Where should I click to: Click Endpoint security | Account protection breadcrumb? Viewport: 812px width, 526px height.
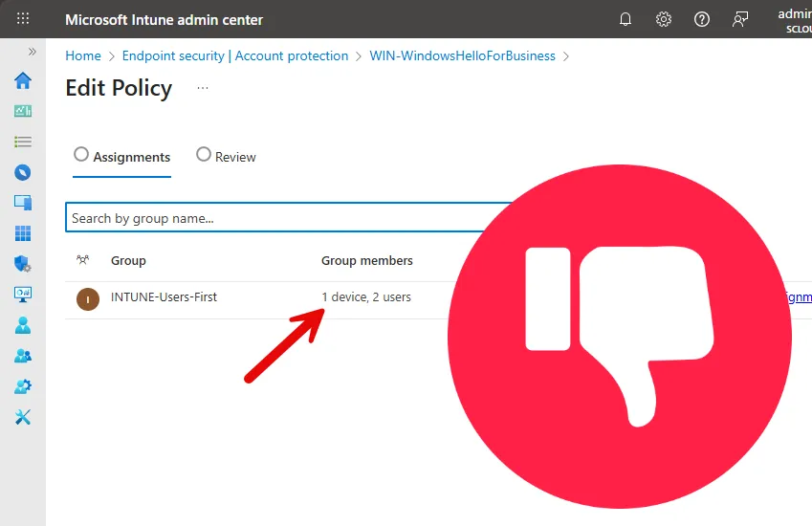pyautogui.click(x=235, y=55)
